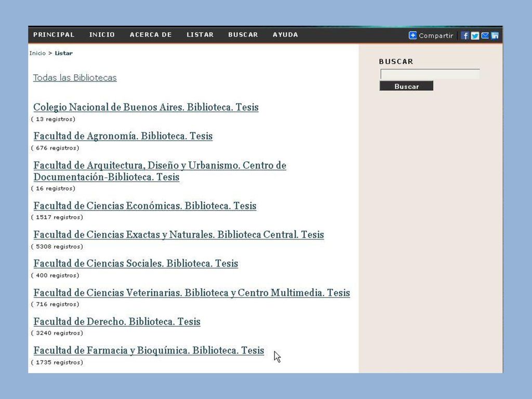This screenshot has height=399, width=532.
Task: Share the page by email icon
Action: [x=485, y=36]
